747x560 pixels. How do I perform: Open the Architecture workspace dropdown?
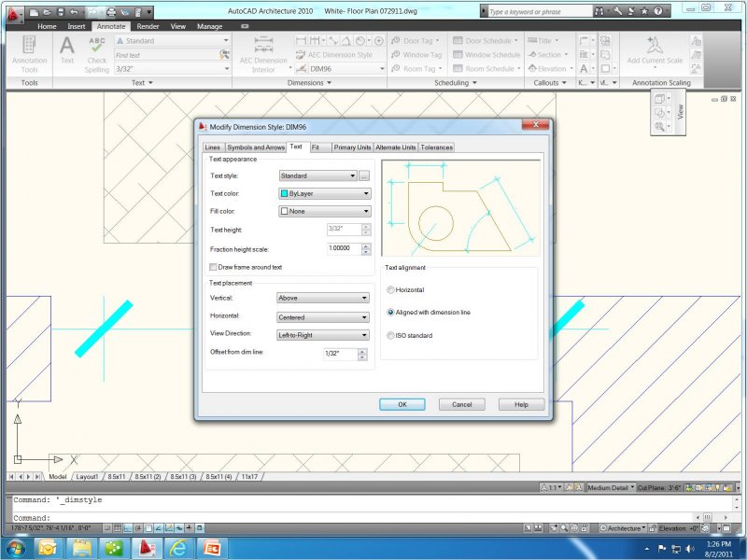tap(623, 528)
